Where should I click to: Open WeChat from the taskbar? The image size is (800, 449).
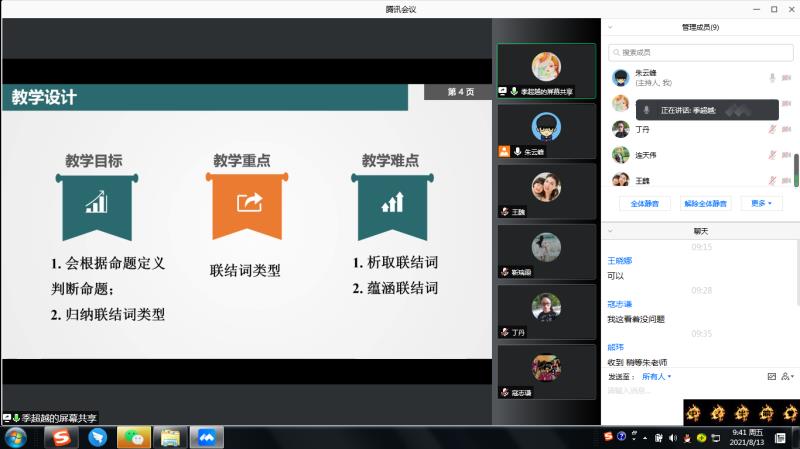(x=134, y=437)
